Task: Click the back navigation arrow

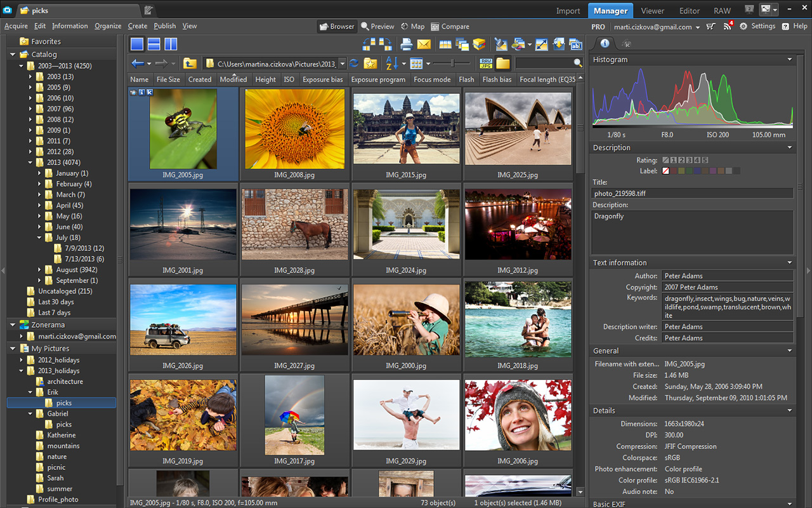Action: (137, 63)
